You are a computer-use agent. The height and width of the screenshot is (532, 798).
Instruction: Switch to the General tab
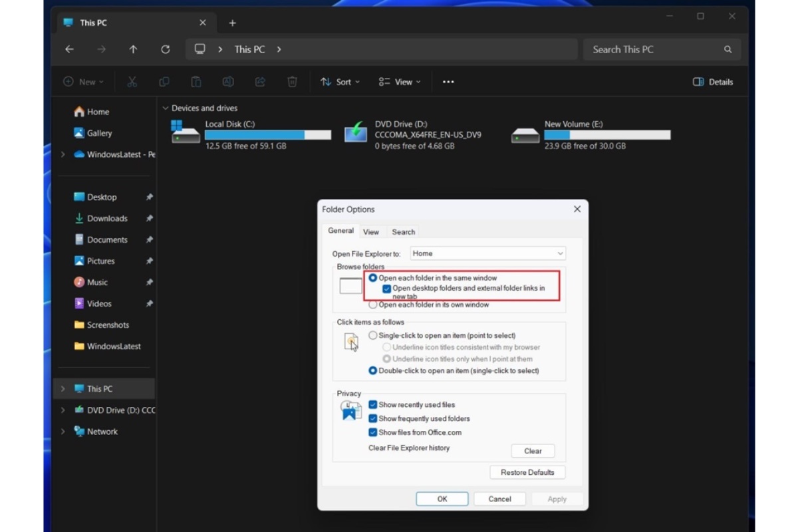coord(340,231)
